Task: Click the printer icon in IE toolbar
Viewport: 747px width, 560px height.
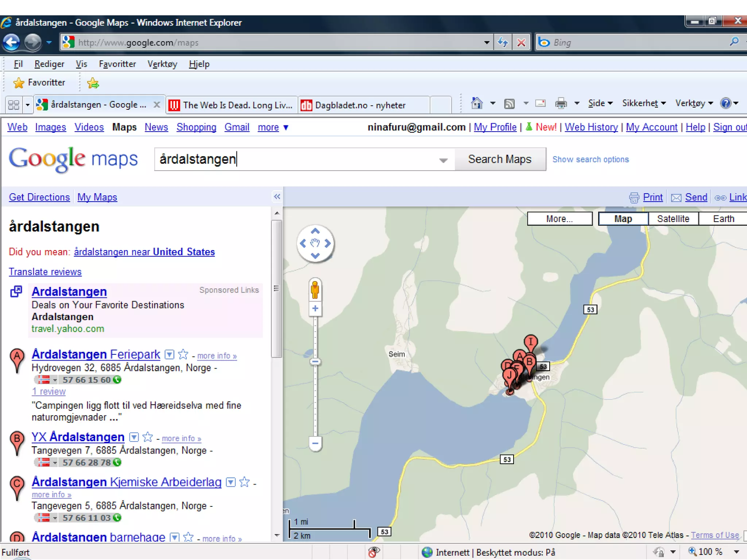Action: [x=561, y=104]
